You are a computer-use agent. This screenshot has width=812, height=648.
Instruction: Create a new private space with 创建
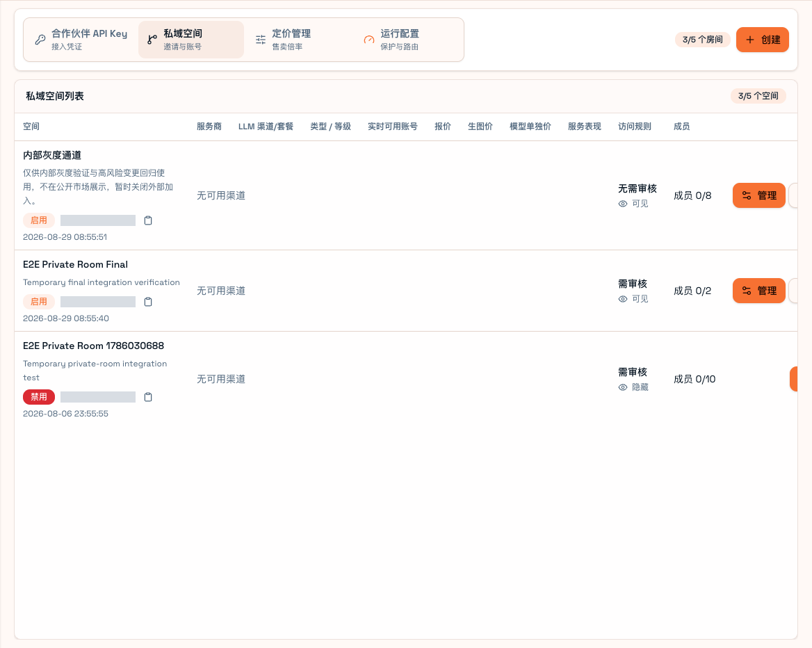(x=762, y=40)
